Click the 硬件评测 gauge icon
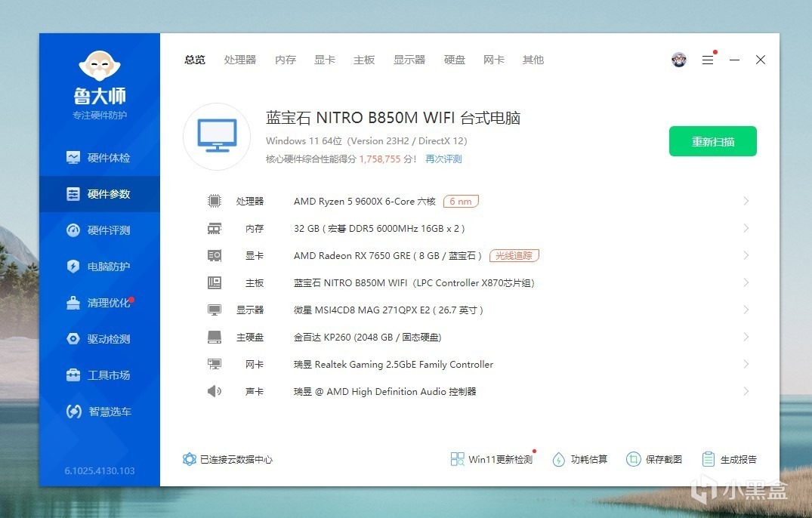The height and width of the screenshot is (518, 812). (x=73, y=230)
